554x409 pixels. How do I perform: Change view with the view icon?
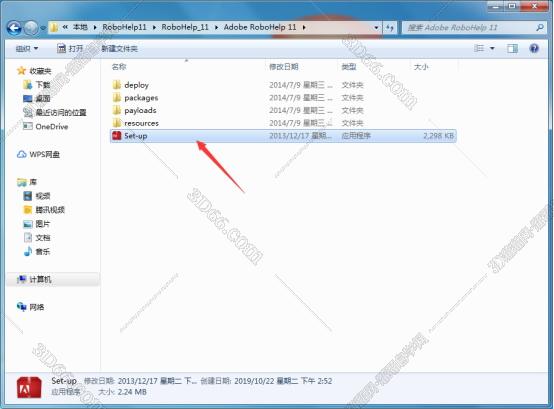479,48
